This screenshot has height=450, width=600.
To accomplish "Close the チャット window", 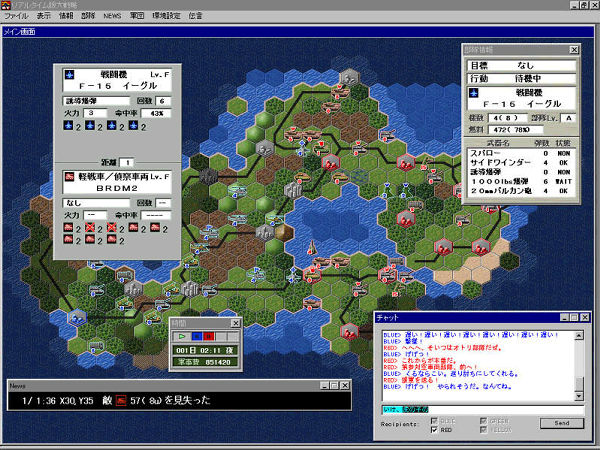I will tap(585, 317).
